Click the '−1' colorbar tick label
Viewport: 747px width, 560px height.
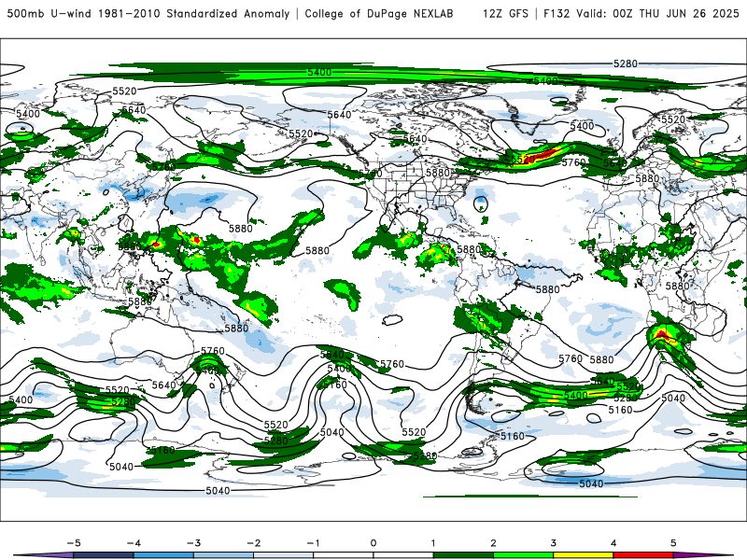313,543
